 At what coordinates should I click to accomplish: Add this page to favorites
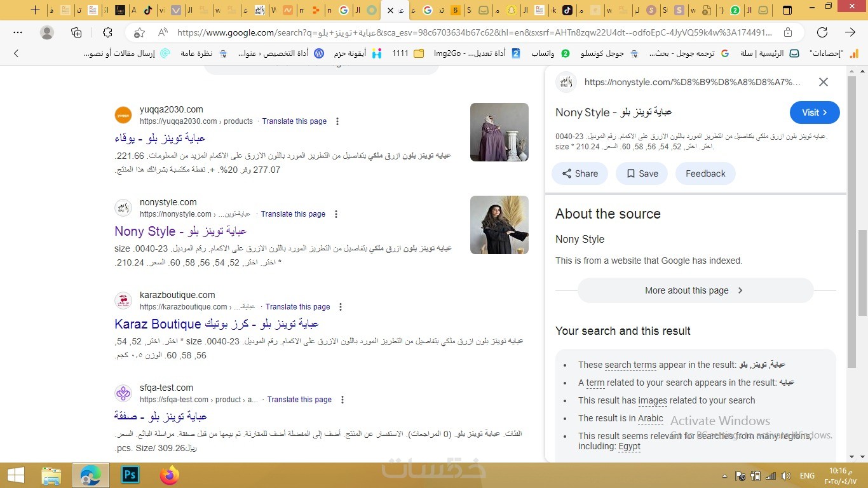click(139, 32)
